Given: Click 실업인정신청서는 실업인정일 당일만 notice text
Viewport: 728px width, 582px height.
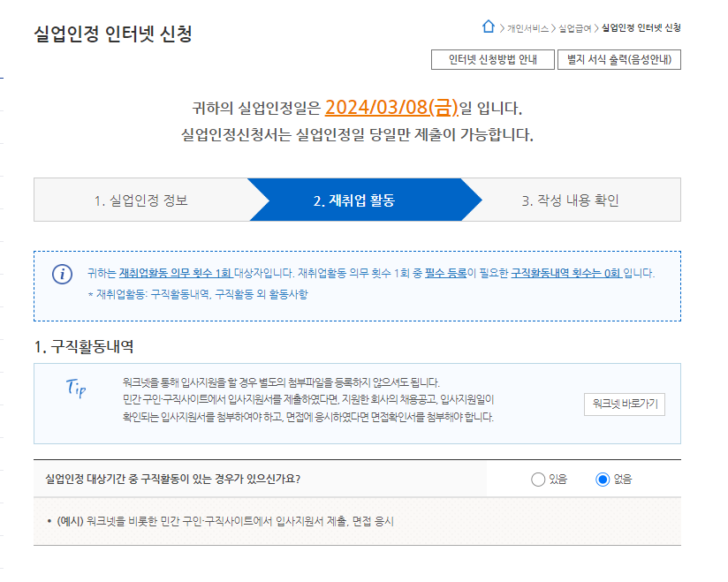Looking at the screenshot, I should point(357,135).
